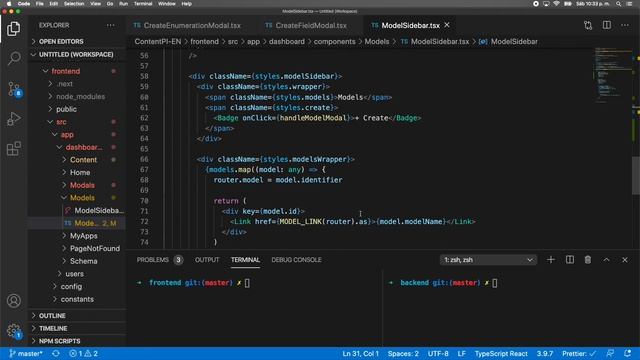Screen dimensions: 640x360
Task: Expand the public folder
Action: tap(66, 109)
